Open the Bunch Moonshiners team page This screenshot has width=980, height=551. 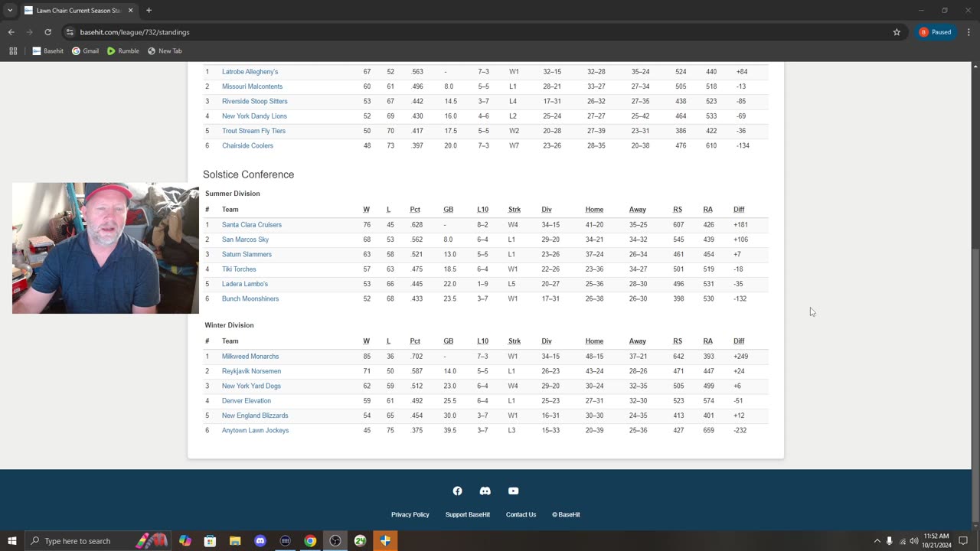point(250,298)
